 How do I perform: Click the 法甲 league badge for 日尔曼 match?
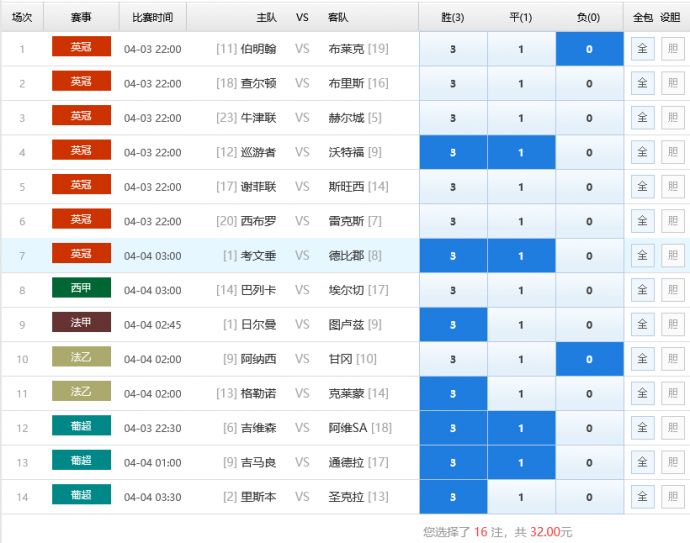81,323
